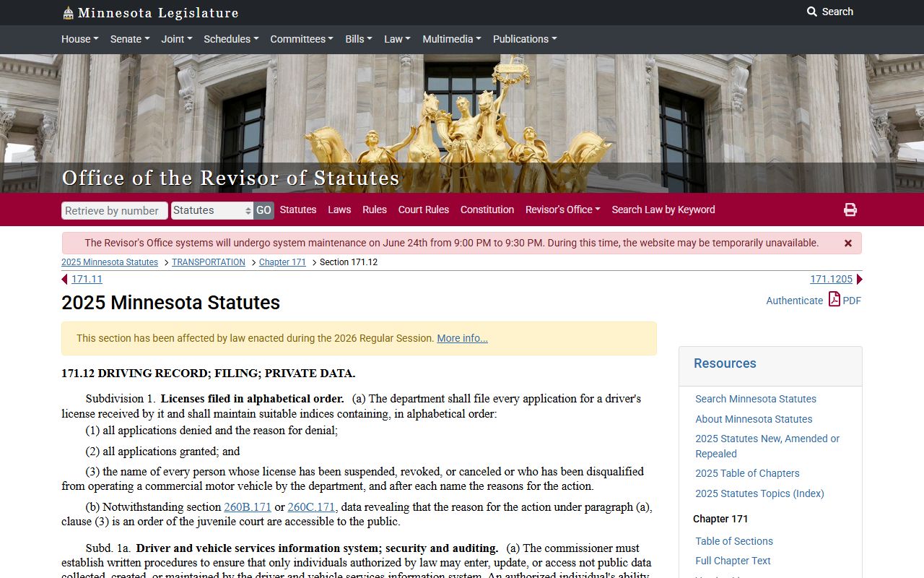Viewport: 924px width, 578px height.
Task: Click the Minnesota Legislature capitol logo icon
Action: (x=68, y=13)
